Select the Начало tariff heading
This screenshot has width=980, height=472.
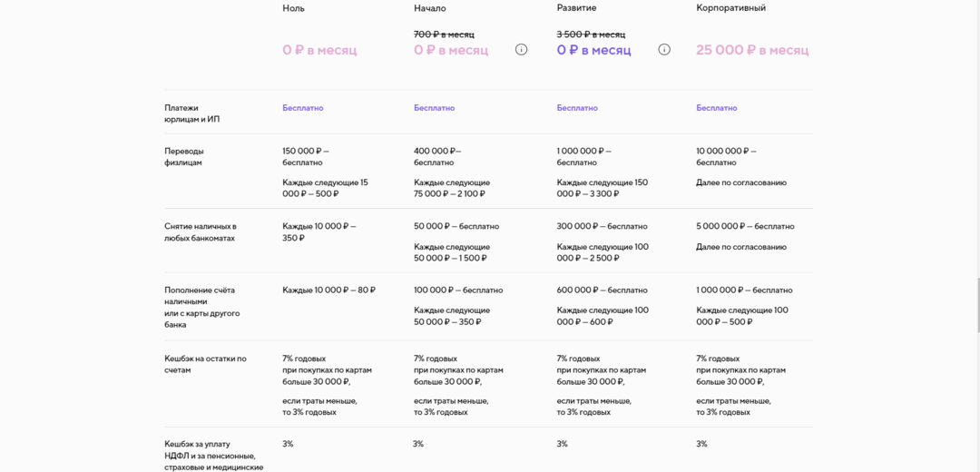[x=430, y=8]
